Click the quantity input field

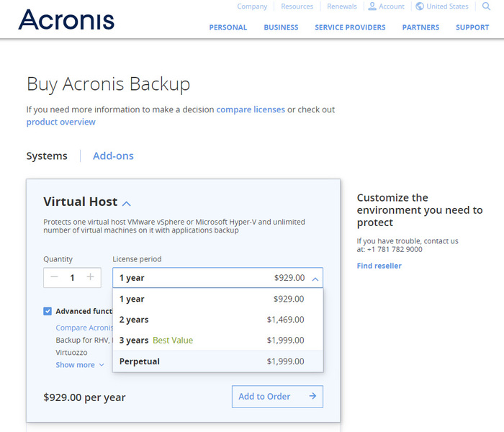(72, 277)
